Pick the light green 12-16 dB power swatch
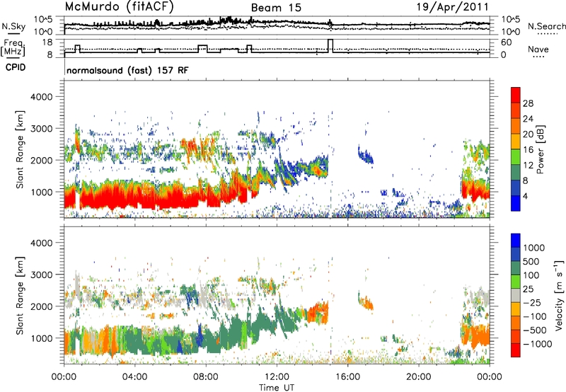This screenshot has height=392, width=566. click(516, 157)
